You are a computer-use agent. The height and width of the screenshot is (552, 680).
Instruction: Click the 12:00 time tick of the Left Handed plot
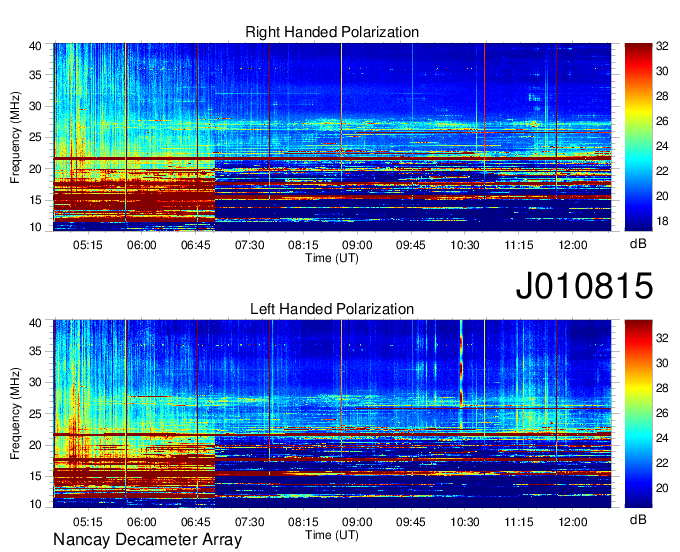click(x=572, y=522)
